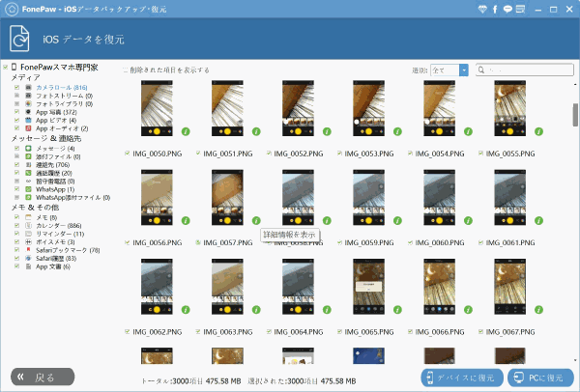Click green info icon of IMG_0062.PNG

186,310
